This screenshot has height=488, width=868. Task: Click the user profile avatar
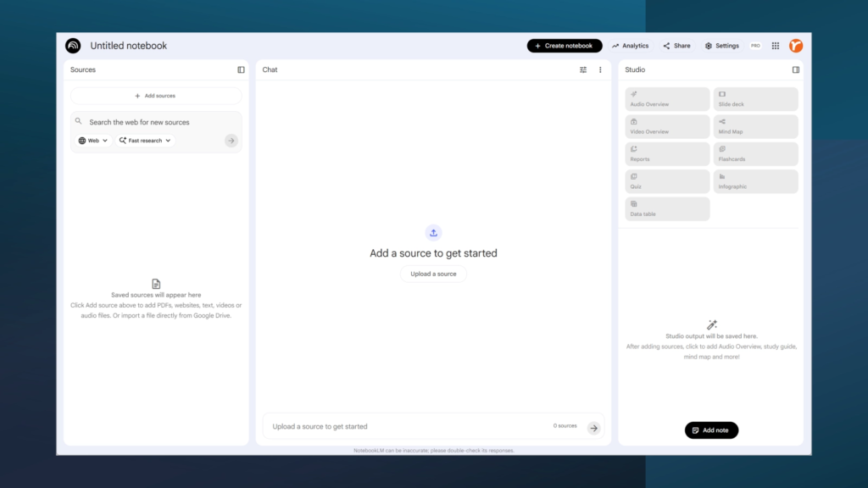[x=796, y=46]
